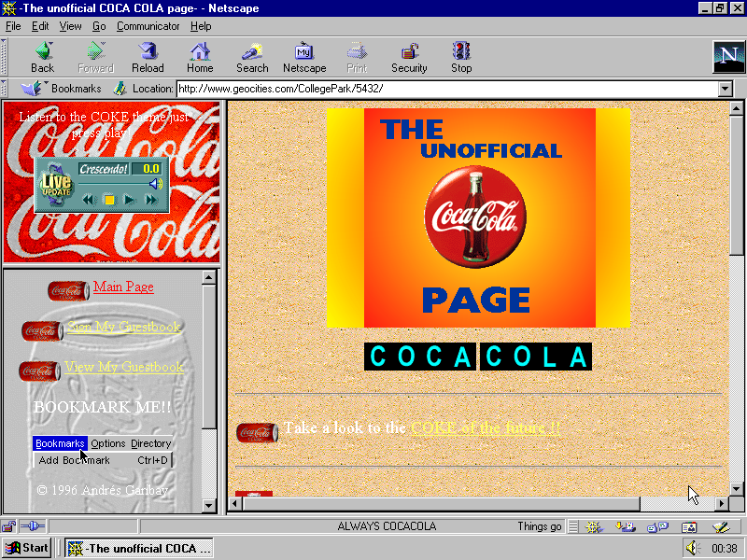Collapse the Location toolbar using its grip

(x=4, y=89)
